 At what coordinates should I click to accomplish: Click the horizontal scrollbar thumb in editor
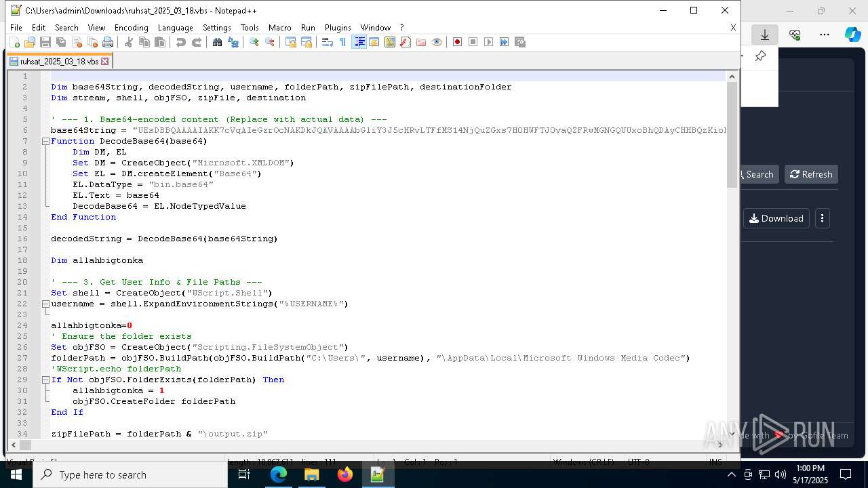25,445
